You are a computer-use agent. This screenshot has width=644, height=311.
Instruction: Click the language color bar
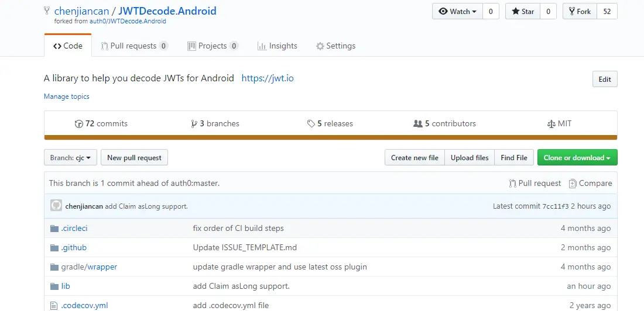(331, 137)
